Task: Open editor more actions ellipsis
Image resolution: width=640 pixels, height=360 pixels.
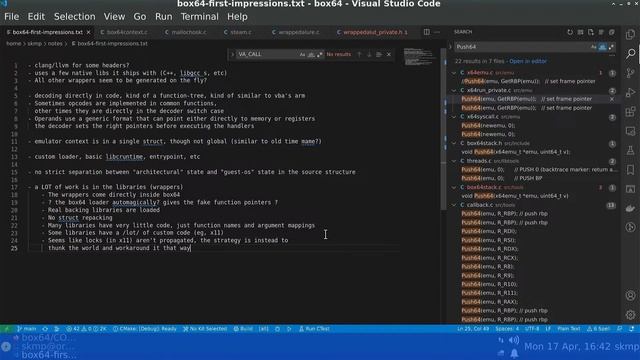Action: click(x=437, y=32)
